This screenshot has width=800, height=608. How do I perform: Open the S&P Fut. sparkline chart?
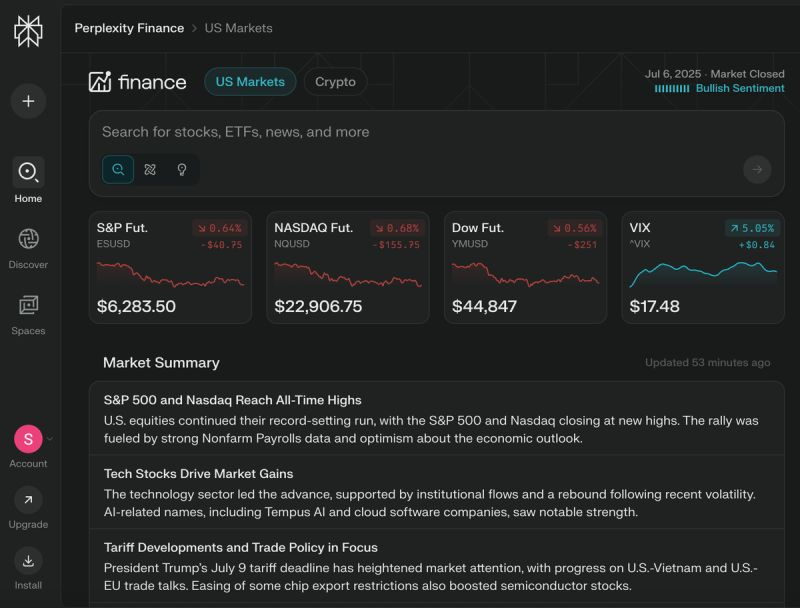[x=170, y=274]
